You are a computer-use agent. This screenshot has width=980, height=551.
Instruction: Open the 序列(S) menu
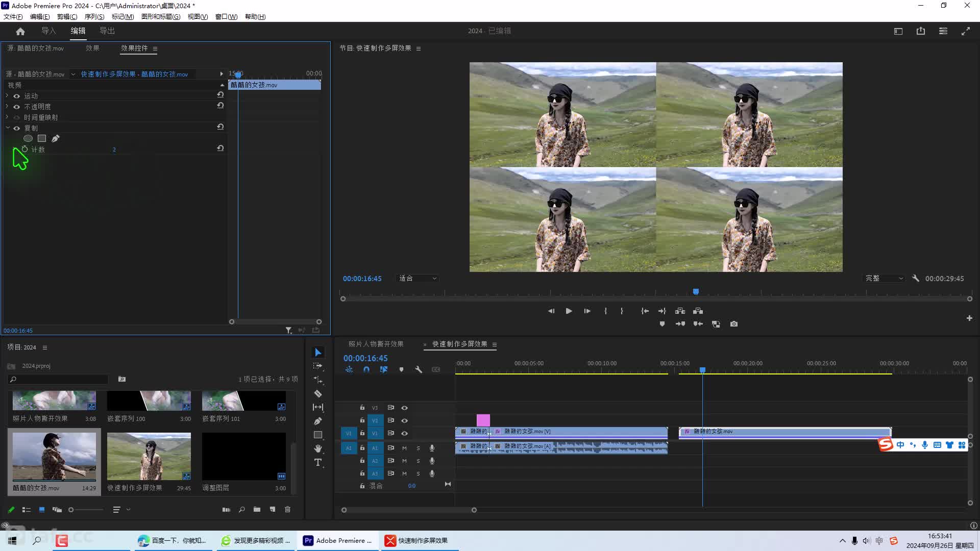(94, 17)
